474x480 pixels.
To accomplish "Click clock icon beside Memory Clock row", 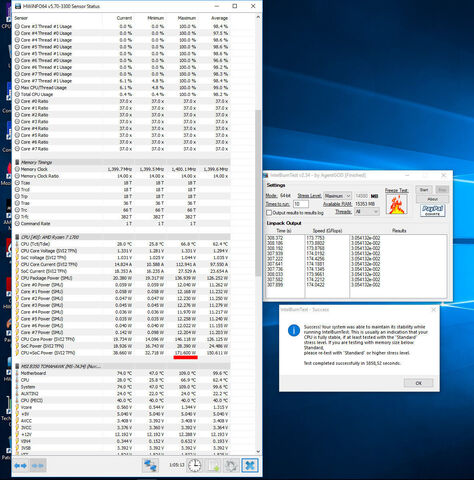I will 17,169.
